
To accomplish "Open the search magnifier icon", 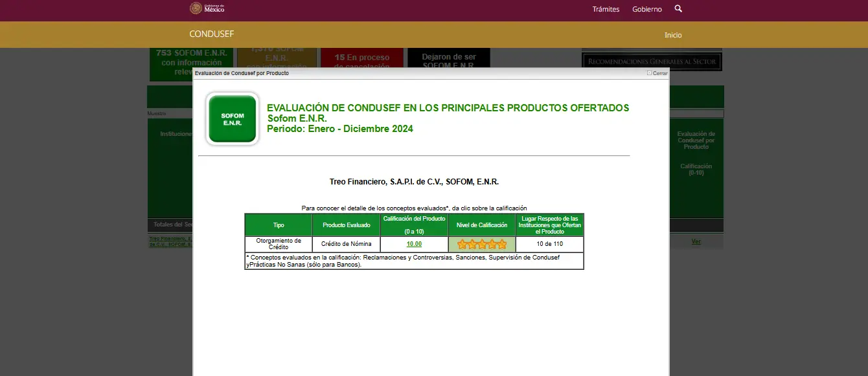I will point(678,9).
